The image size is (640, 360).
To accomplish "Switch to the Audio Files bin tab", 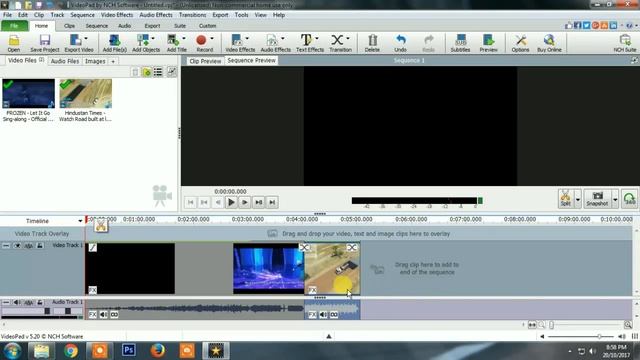I will (x=64, y=61).
